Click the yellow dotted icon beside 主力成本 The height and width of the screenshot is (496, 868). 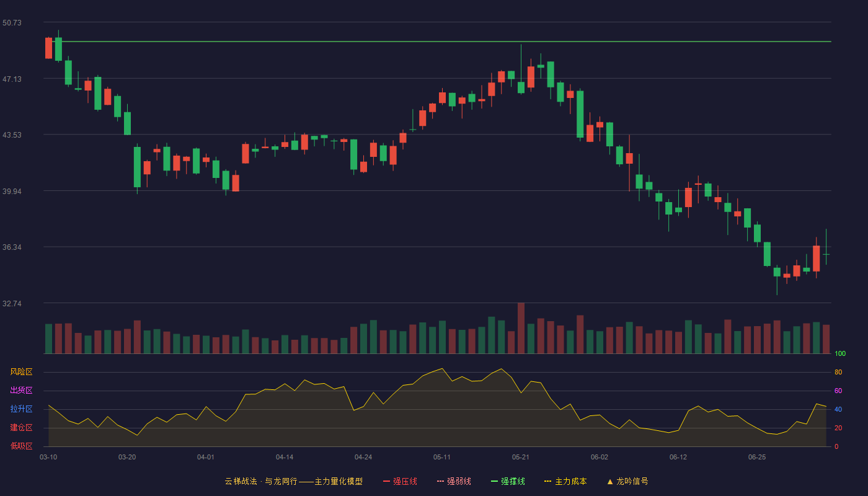[547, 481]
